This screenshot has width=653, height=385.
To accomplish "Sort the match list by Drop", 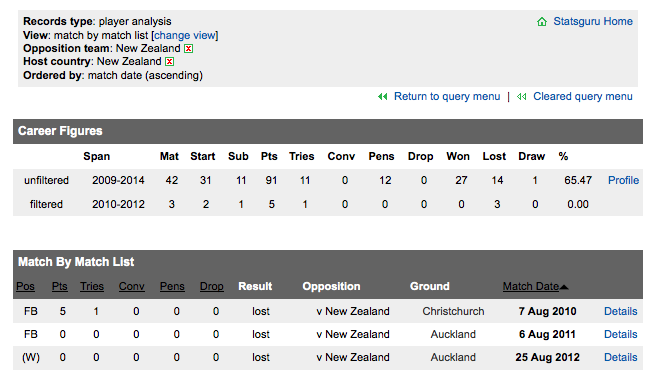I will click(212, 287).
